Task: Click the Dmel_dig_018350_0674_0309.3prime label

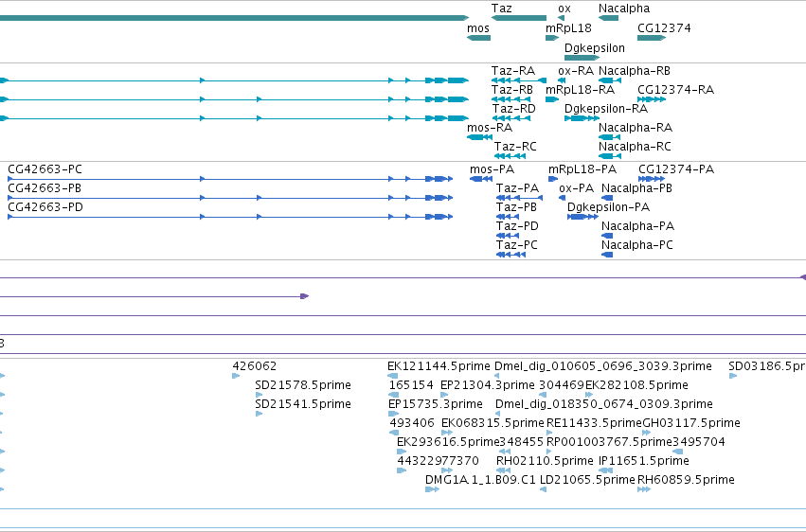Action: click(604, 404)
